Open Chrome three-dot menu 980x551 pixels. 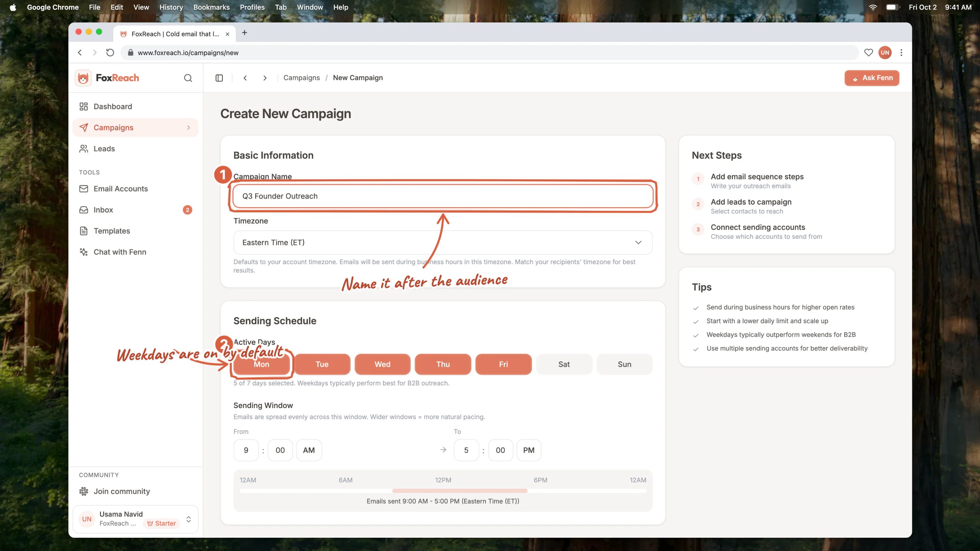pos(901,52)
